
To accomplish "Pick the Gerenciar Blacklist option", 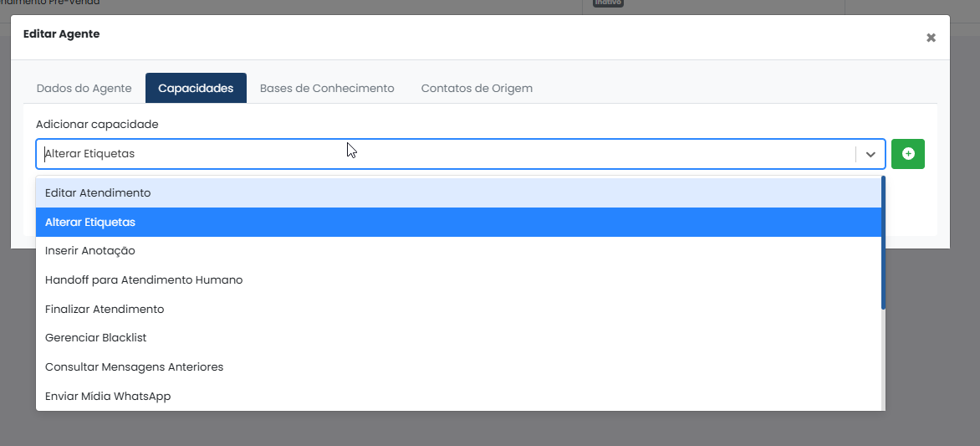I will pyautogui.click(x=458, y=338).
